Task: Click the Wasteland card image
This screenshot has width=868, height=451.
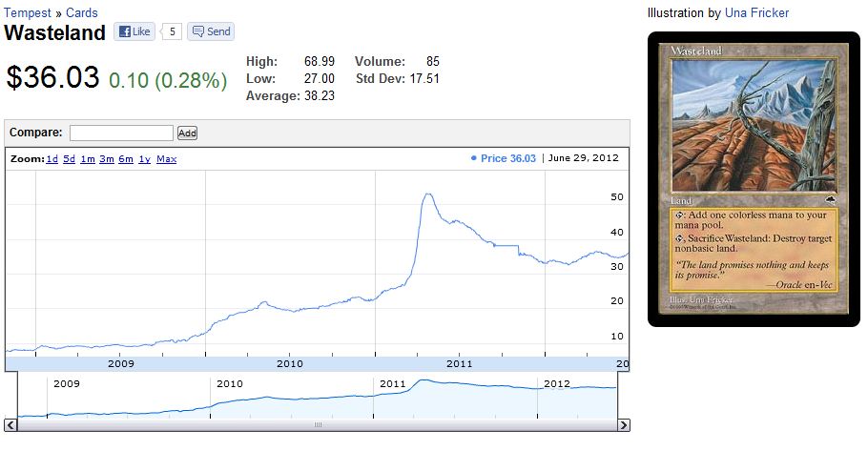Action: [x=754, y=179]
